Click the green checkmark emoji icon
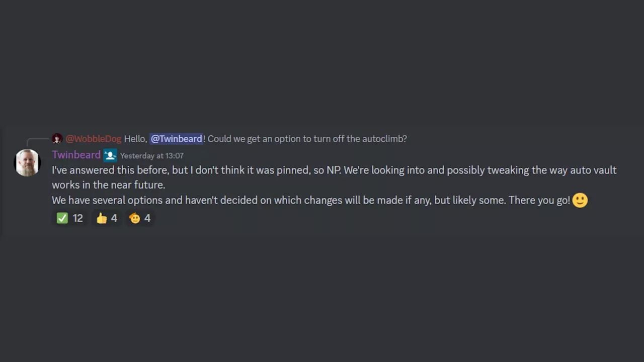This screenshot has height=362, width=644. click(x=62, y=218)
